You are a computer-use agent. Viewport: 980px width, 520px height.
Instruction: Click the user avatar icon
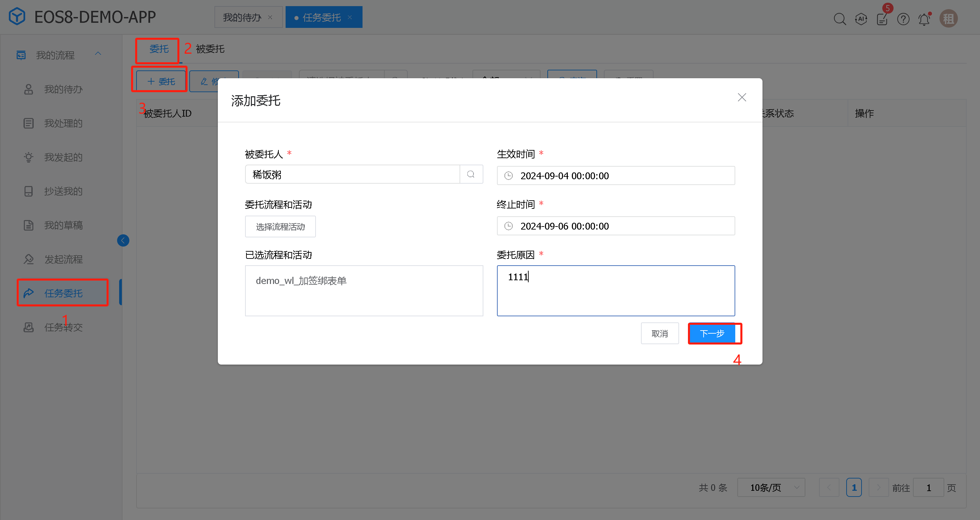point(948,19)
